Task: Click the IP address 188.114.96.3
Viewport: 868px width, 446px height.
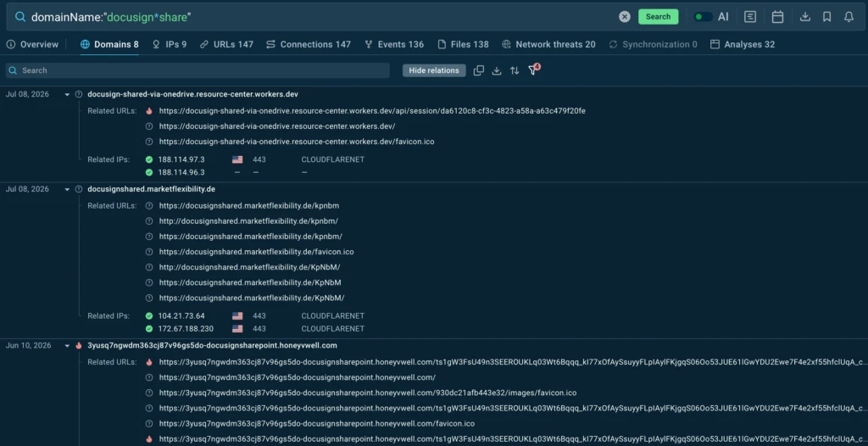Action: click(181, 172)
